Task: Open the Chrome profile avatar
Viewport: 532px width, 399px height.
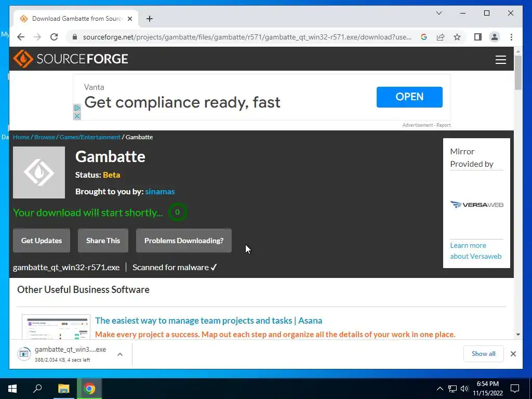Action: (495, 37)
